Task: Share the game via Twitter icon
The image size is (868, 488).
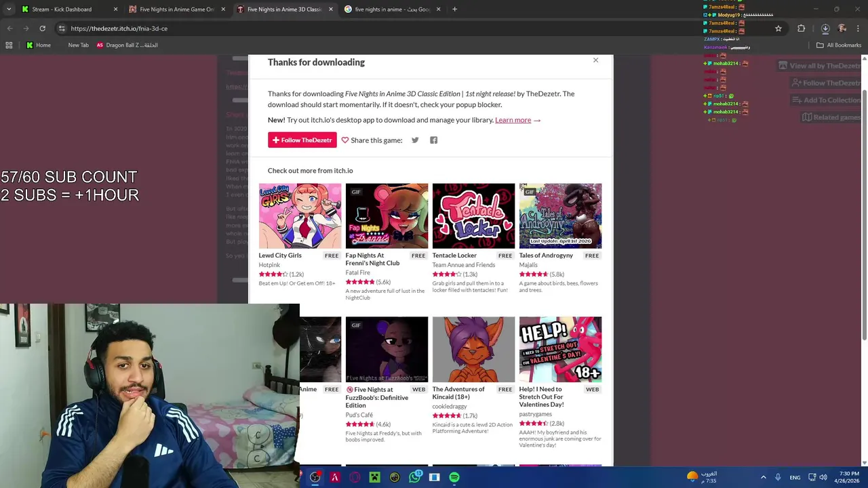Action: click(415, 140)
